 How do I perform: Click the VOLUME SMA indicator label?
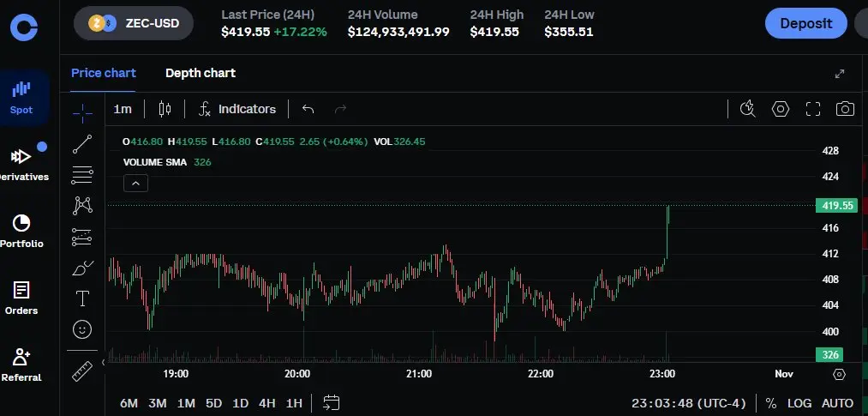tap(155, 162)
